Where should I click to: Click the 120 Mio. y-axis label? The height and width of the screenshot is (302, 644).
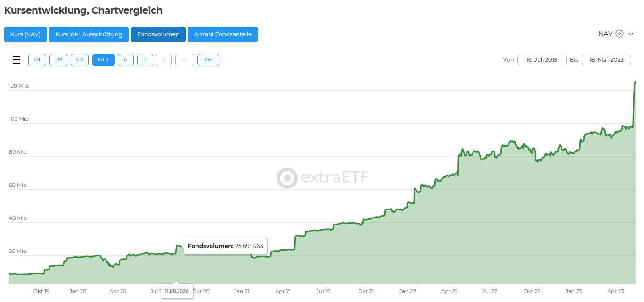(19, 86)
